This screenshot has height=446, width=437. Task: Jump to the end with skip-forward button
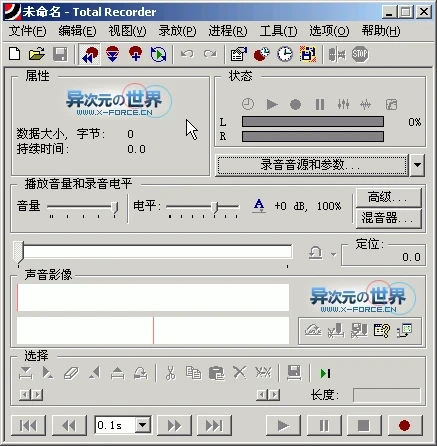[x=214, y=425]
